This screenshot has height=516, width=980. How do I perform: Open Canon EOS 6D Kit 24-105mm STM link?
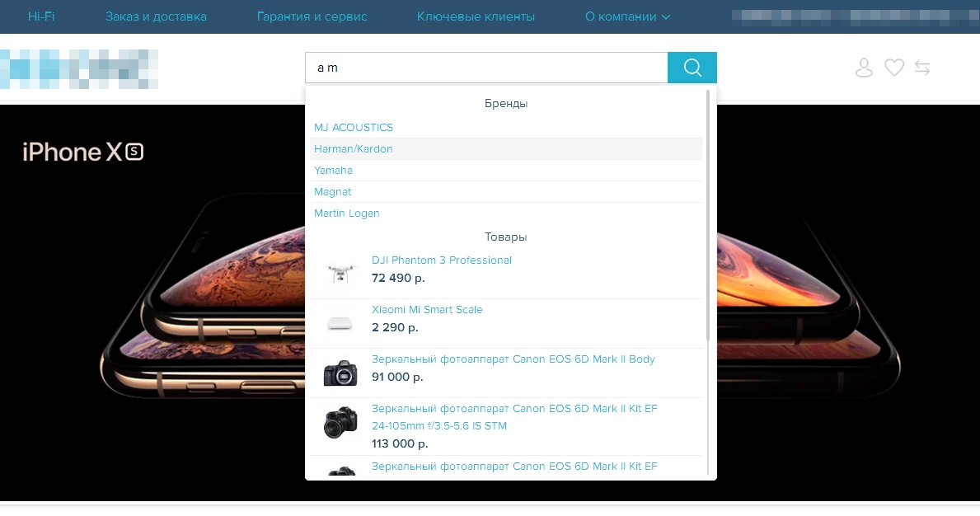click(x=514, y=417)
